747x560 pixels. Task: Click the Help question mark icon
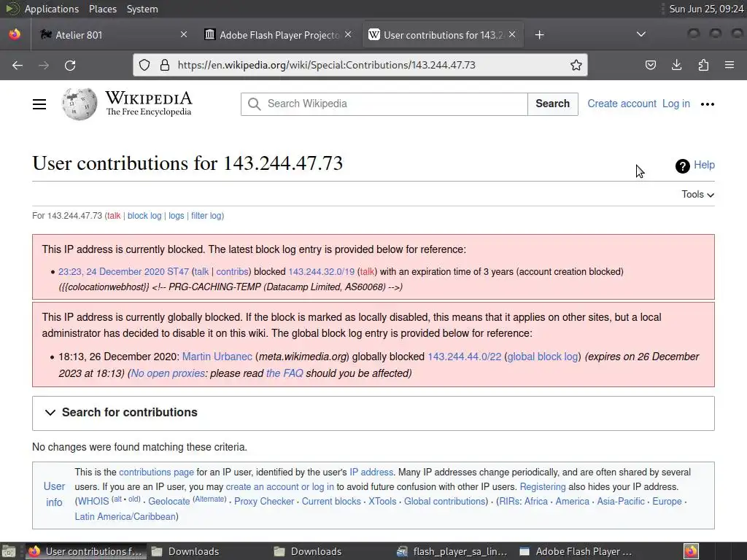tap(682, 166)
